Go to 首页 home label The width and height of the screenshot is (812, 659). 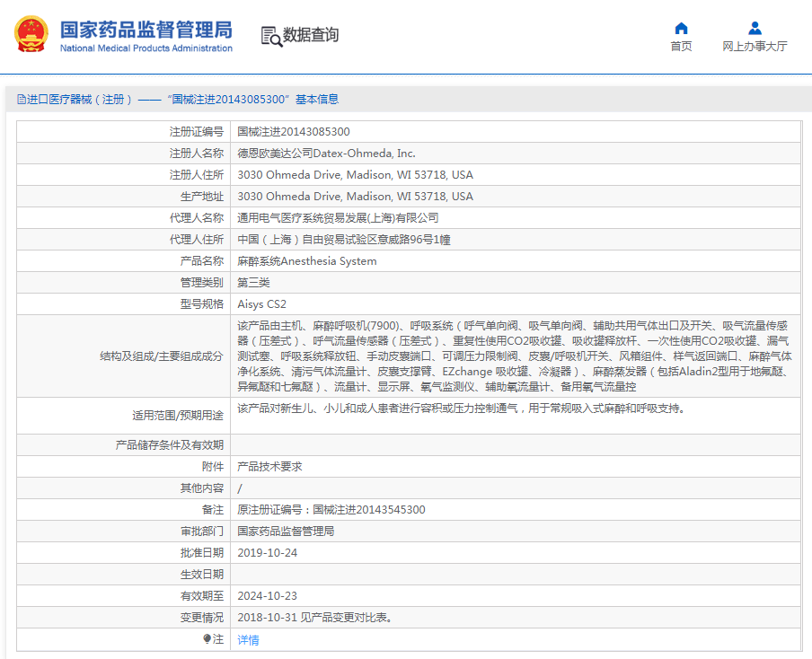[x=681, y=47]
